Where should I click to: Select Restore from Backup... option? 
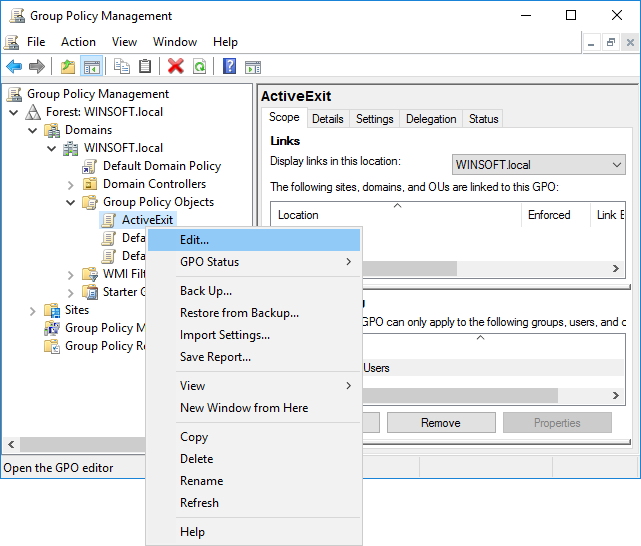pyautogui.click(x=253, y=313)
